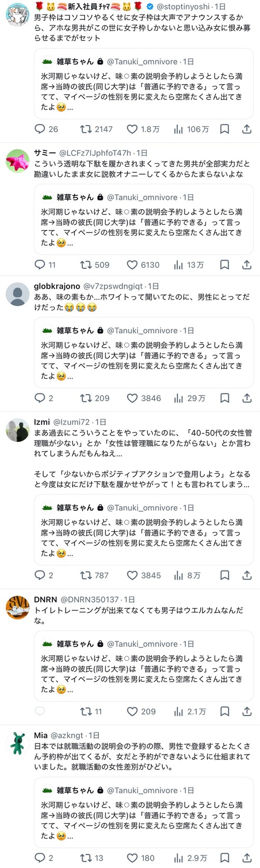This screenshot has height=868, width=260.
Task: Reply to the DNRN post
Action: (40, 711)
